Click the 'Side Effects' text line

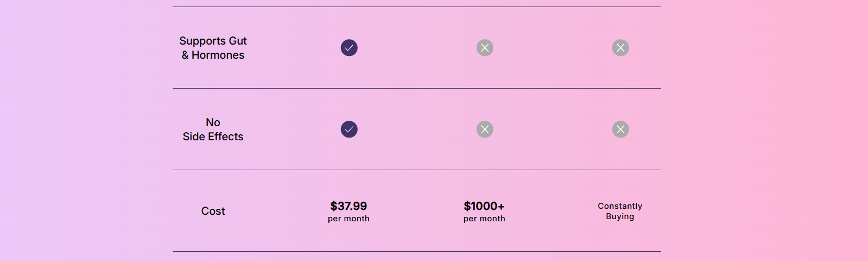(x=213, y=136)
